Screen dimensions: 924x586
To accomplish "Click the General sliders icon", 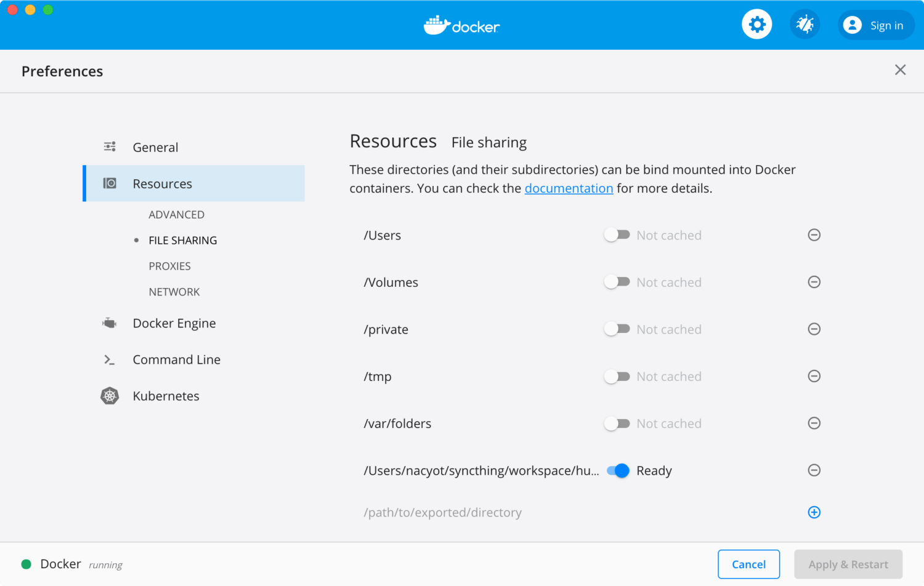I will point(110,146).
